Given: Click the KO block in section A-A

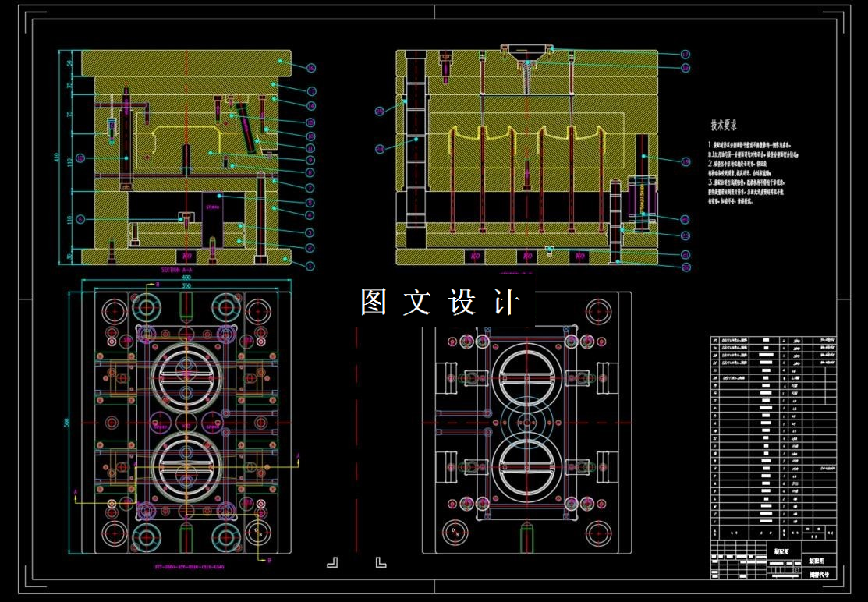Looking at the screenshot, I should (187, 257).
